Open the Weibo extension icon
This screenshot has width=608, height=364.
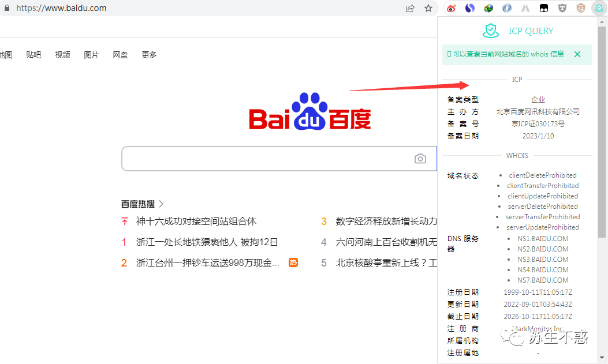tap(451, 8)
